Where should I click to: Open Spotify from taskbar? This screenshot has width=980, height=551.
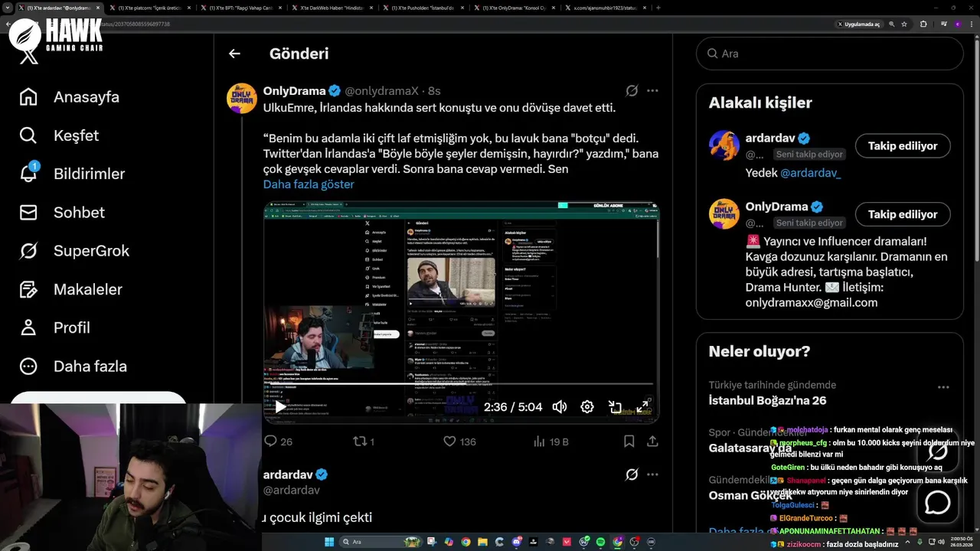pos(601,542)
